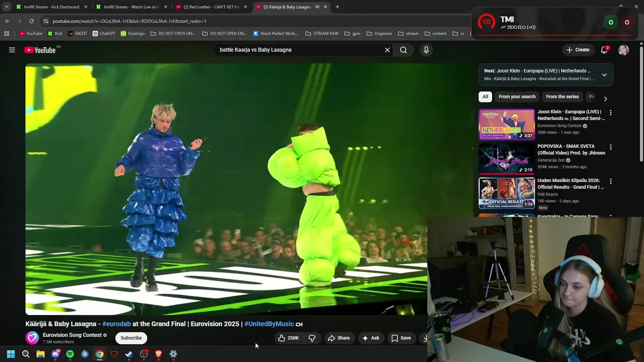This screenshot has height=362, width=644.
Task: Select the All filter chip
Action: [x=485, y=97]
